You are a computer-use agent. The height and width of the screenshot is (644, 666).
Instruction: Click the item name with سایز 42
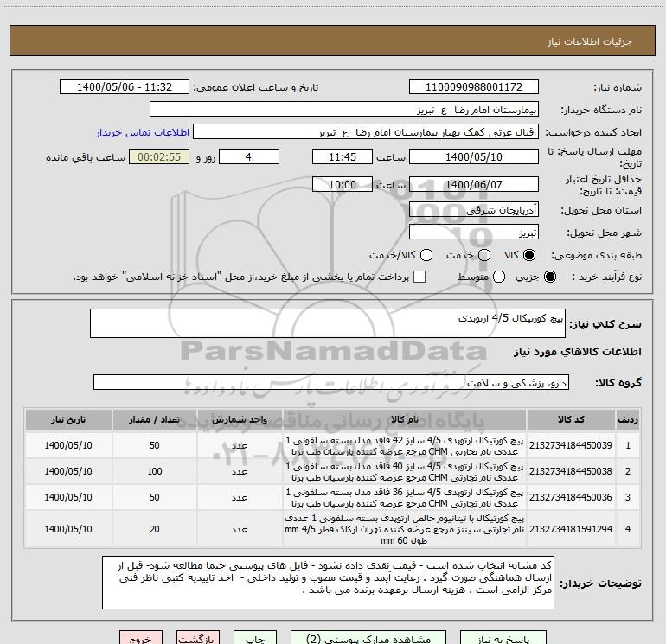tap(405, 446)
